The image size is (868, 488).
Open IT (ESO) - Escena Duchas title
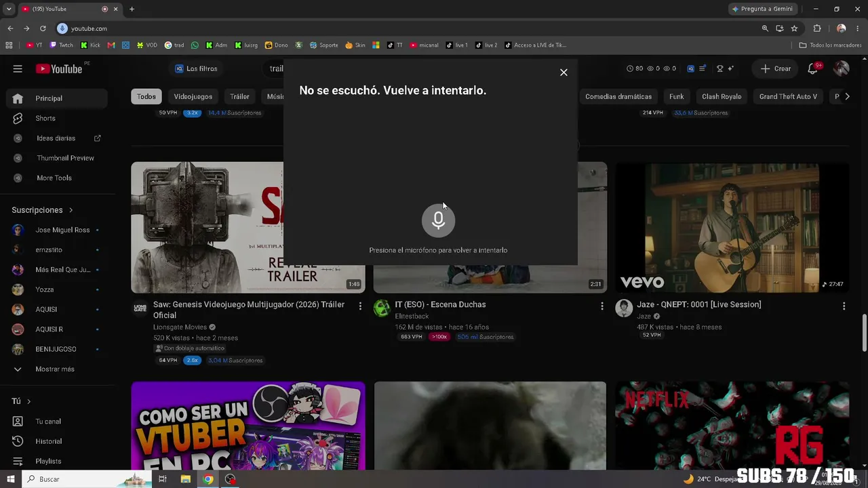[x=440, y=304]
